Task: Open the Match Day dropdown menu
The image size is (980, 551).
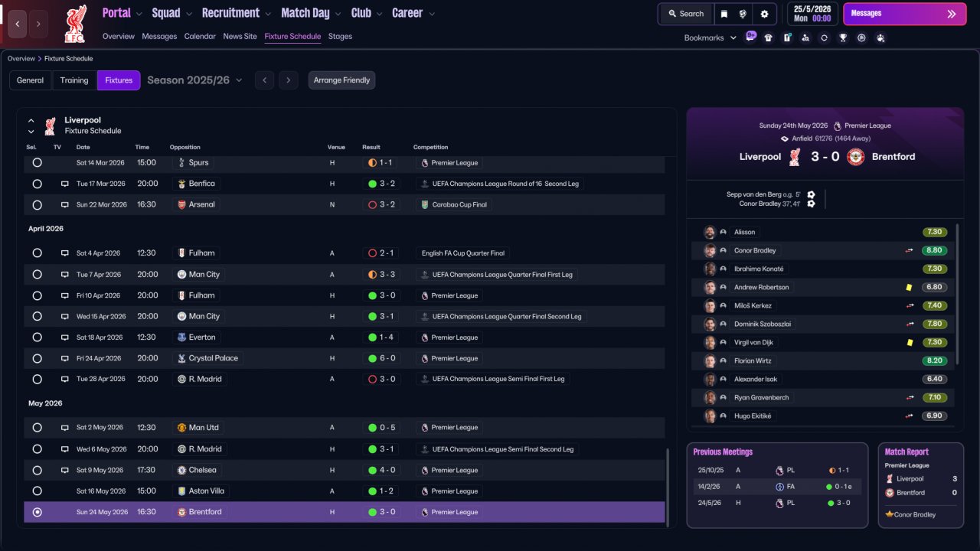Action: (x=312, y=13)
